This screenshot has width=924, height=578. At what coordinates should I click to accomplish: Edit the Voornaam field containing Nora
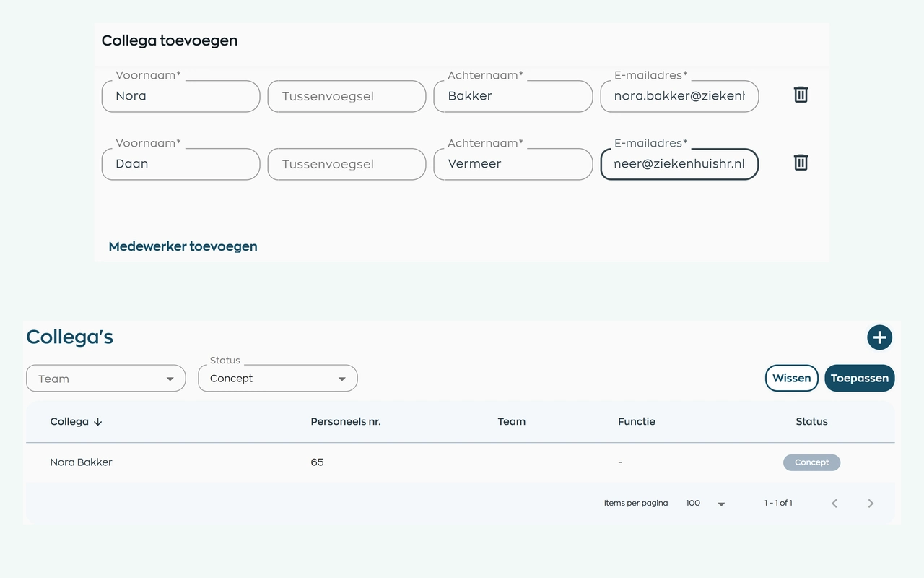tap(180, 96)
